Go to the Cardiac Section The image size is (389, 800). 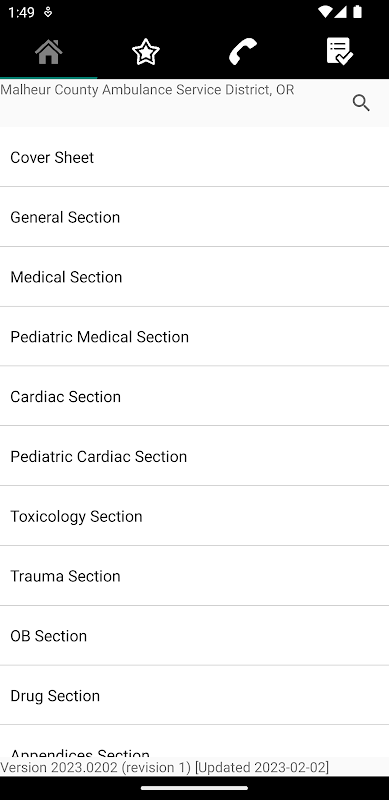pyautogui.click(x=194, y=396)
